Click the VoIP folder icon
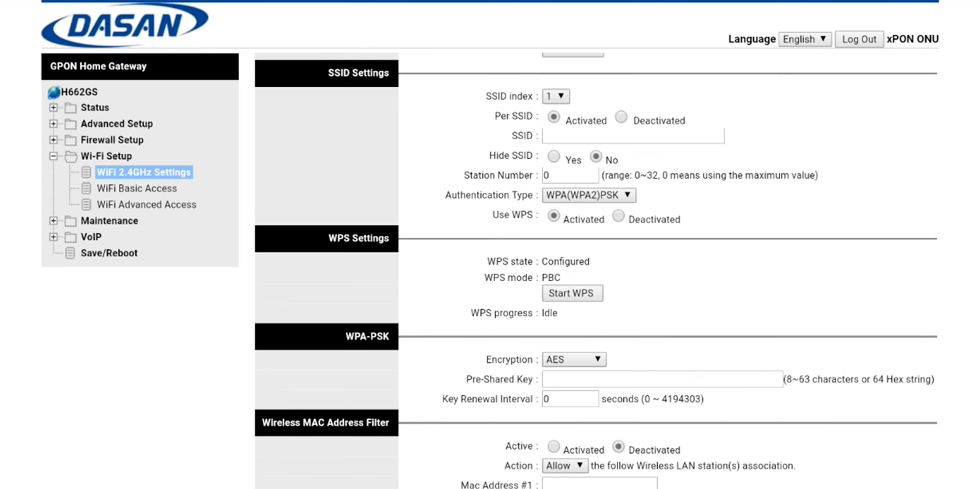This screenshot has width=980, height=489. click(x=70, y=237)
